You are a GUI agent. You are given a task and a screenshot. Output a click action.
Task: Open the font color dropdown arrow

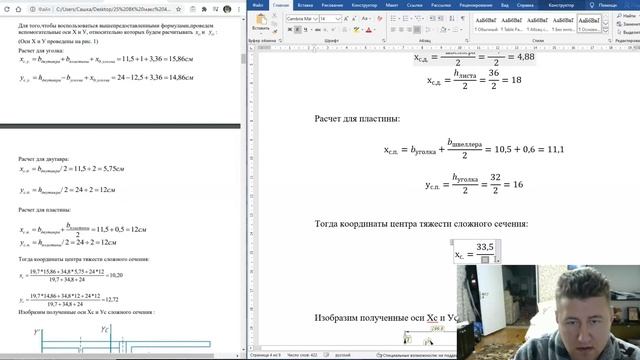click(x=374, y=30)
